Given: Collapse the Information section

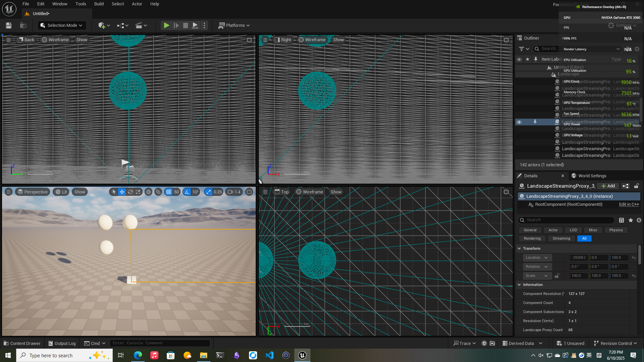Looking at the screenshot, I should click(x=519, y=285).
